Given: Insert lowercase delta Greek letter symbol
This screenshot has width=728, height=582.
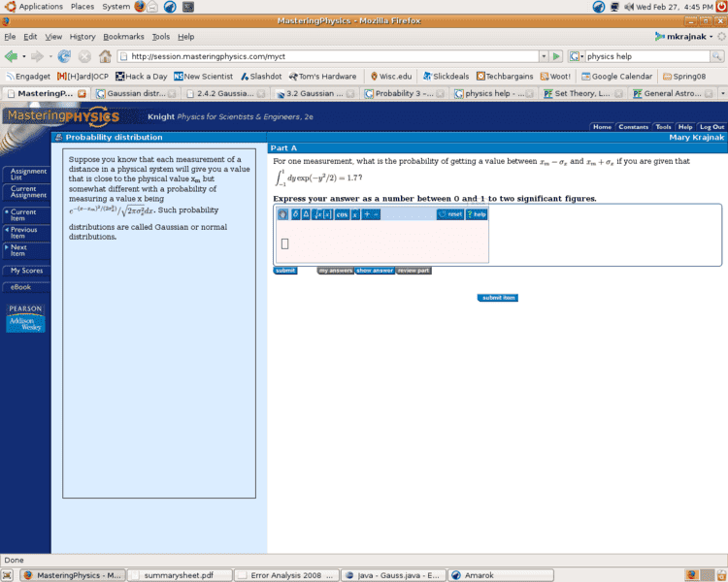Looking at the screenshot, I should click(295, 214).
